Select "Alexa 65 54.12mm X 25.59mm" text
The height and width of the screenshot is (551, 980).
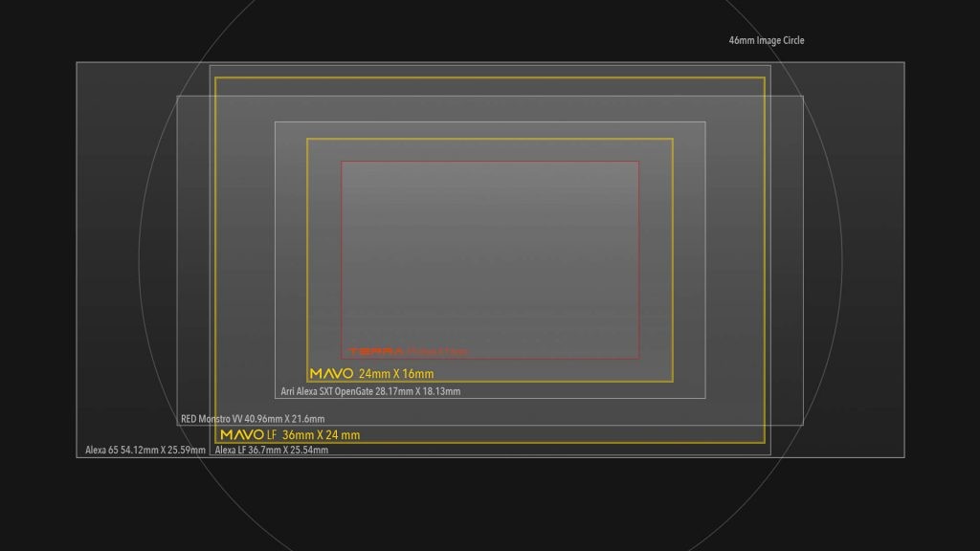click(x=145, y=450)
